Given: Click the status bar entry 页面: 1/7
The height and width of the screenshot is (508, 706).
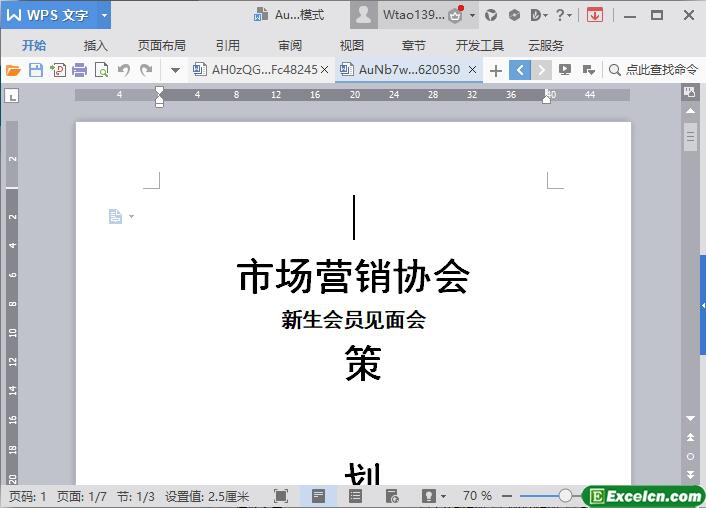Looking at the screenshot, I should [81, 496].
